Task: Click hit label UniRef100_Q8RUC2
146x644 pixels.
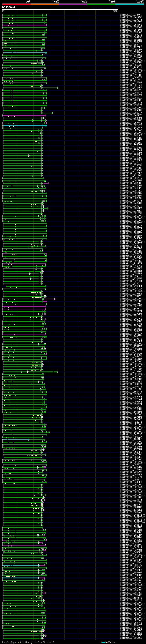Action: (x=131, y=100)
